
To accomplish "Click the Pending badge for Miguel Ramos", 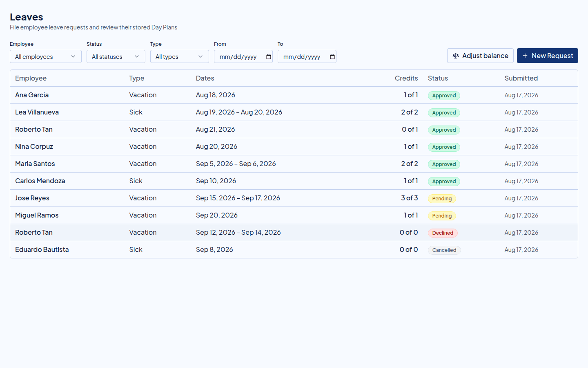I will tap(442, 216).
